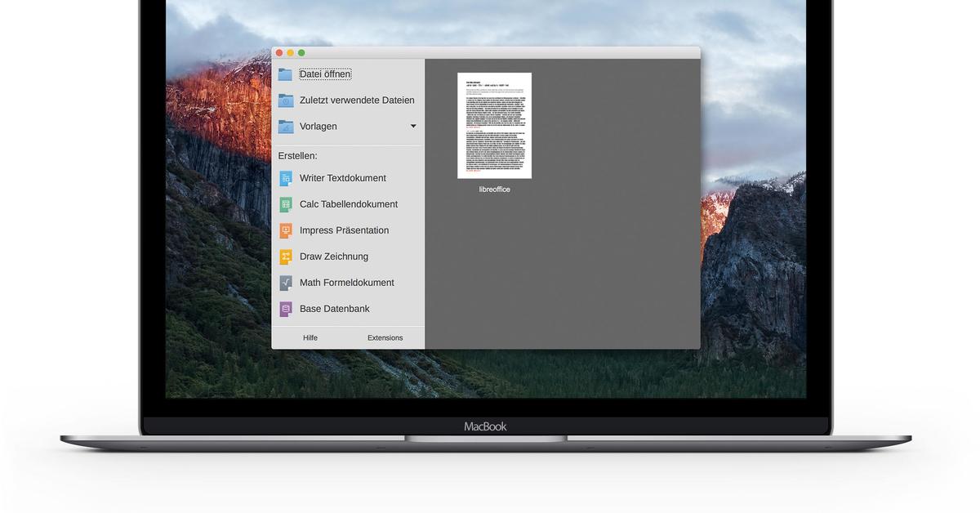Expand the Vorlagen dropdown arrow
The width and height of the screenshot is (980, 513).
tap(413, 127)
